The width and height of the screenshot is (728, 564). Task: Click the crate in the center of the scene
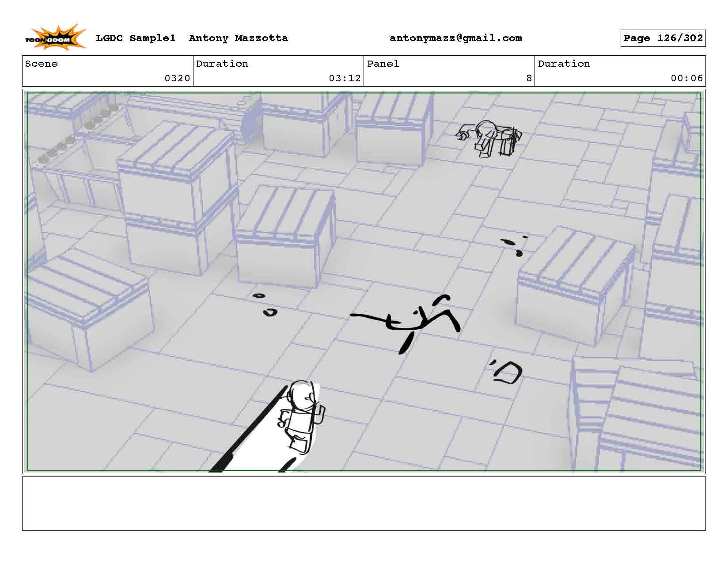(284, 236)
